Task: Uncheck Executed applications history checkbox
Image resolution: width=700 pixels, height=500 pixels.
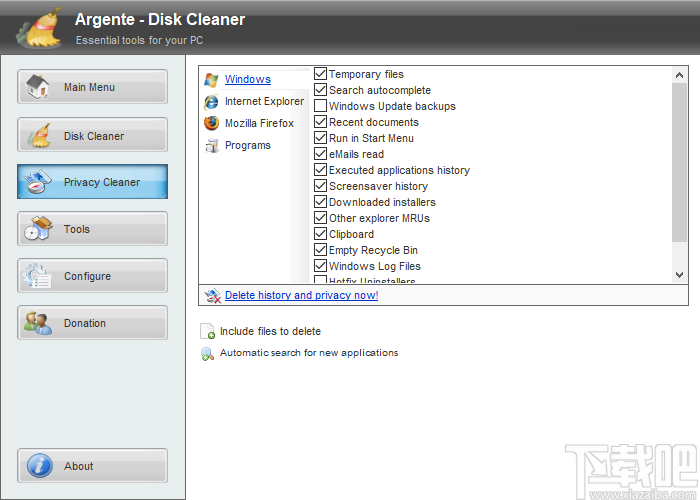Action: 320,170
